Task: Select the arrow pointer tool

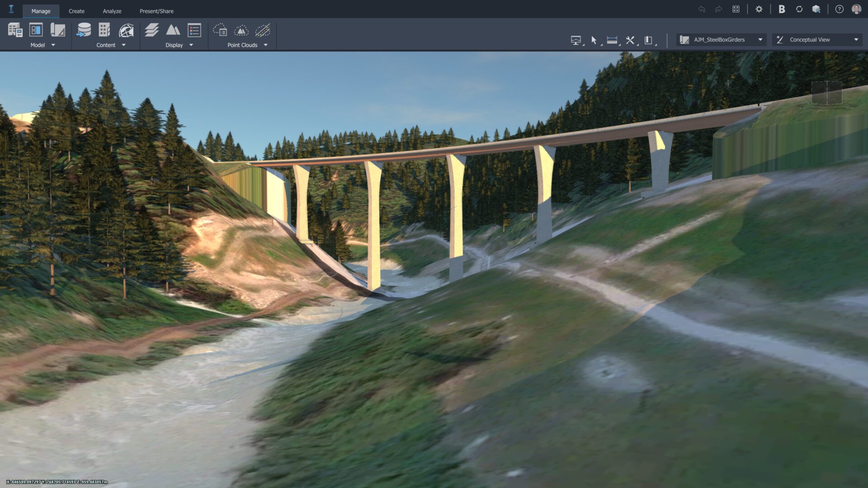Action: [594, 40]
